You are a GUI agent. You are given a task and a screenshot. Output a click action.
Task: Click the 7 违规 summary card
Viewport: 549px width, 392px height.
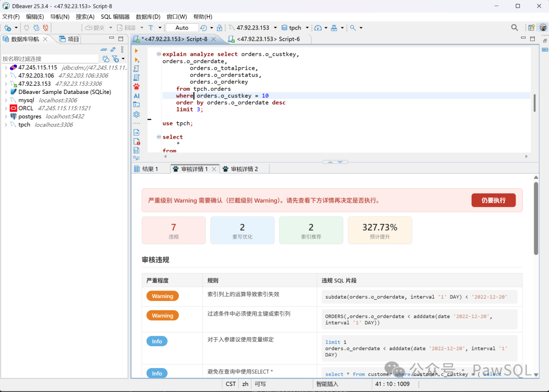(x=174, y=230)
